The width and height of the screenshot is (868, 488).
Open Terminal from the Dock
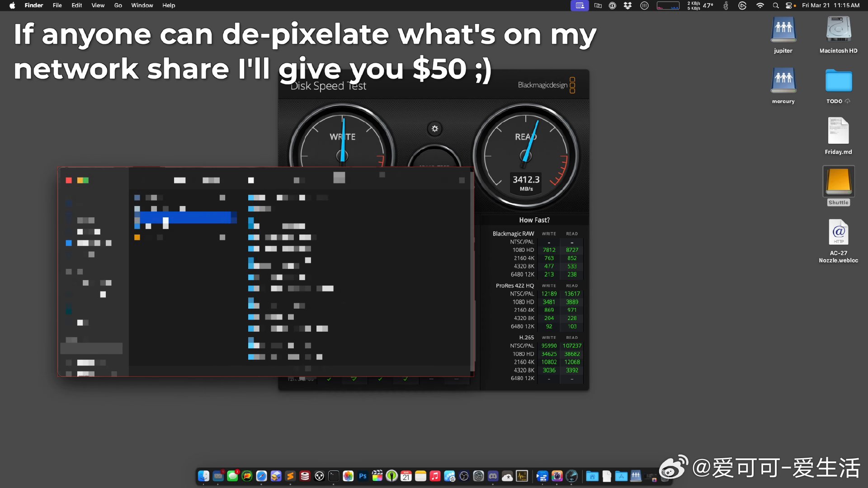(334, 476)
